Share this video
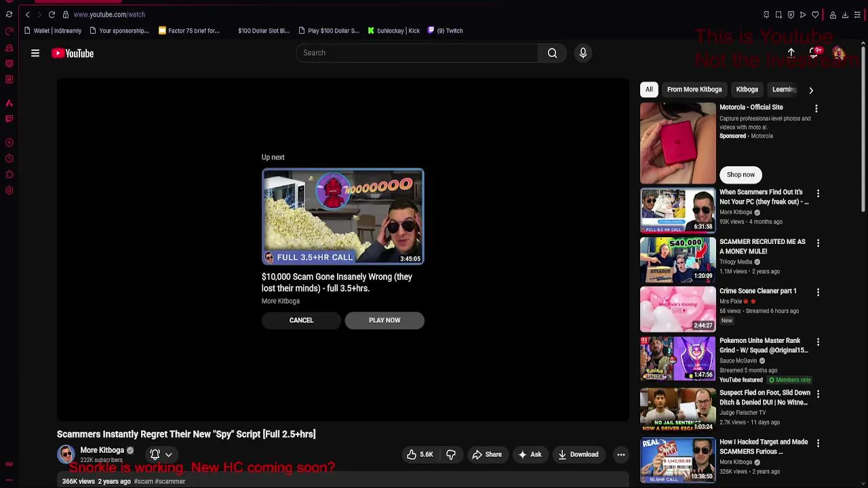The height and width of the screenshot is (488, 868). 487,455
